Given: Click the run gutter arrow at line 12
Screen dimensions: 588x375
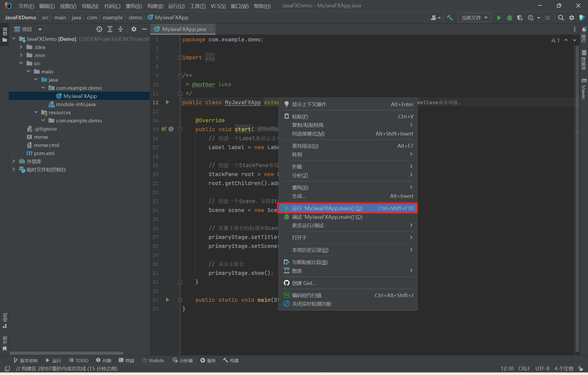Looking at the screenshot, I should pyautogui.click(x=168, y=102).
